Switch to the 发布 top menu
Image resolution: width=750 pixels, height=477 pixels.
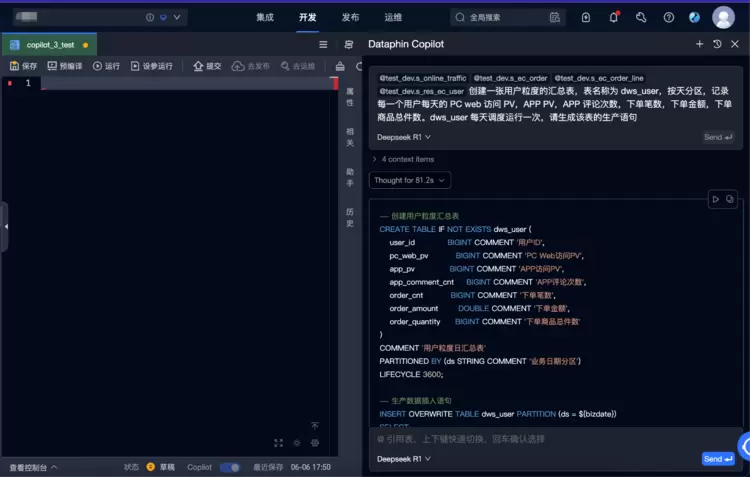coord(350,17)
